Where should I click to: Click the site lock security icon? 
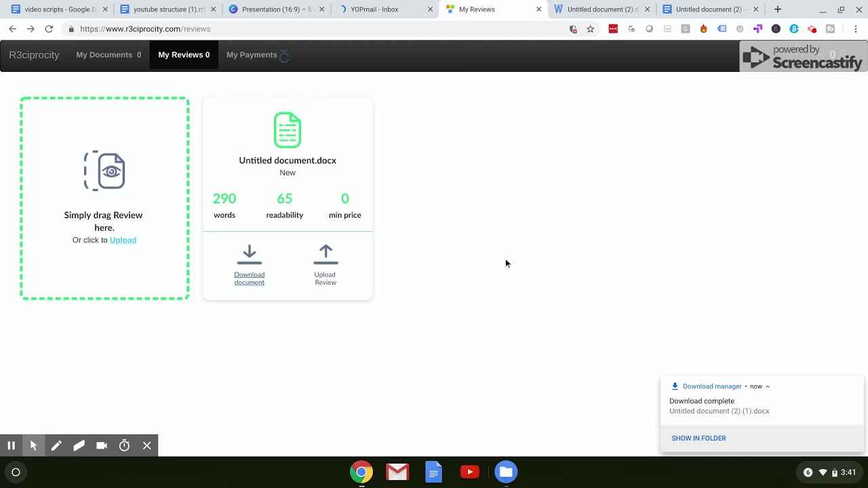click(x=71, y=29)
